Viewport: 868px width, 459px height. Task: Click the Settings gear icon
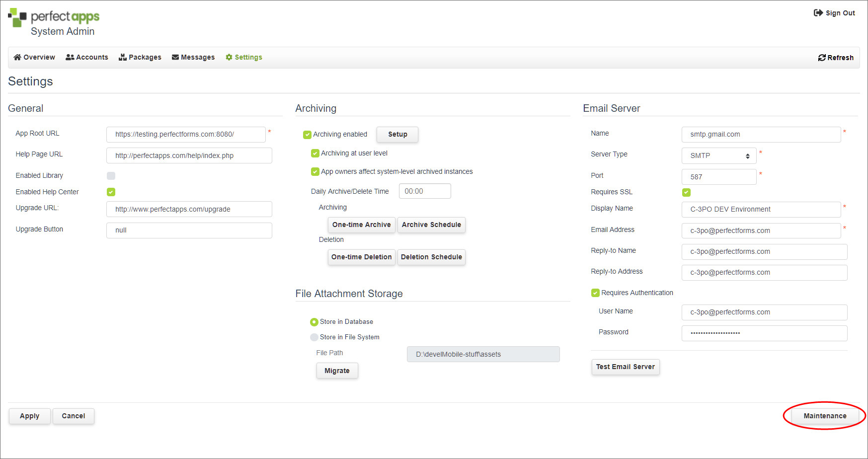(229, 57)
